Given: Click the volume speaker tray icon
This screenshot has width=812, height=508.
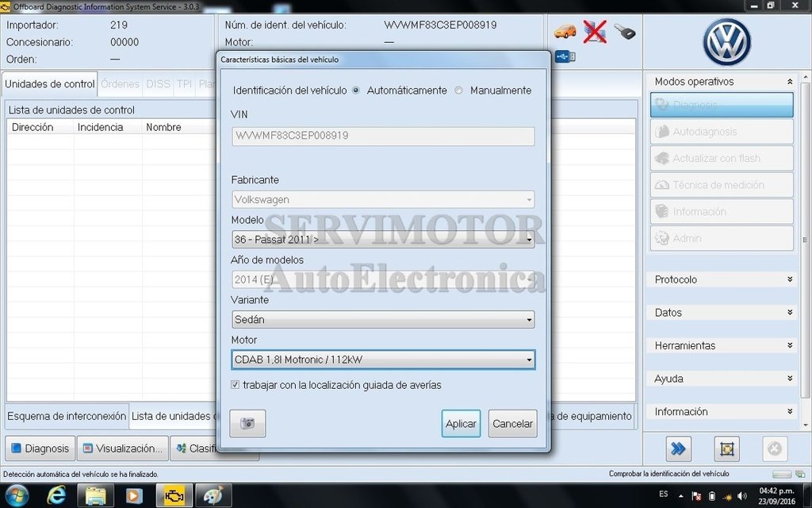Looking at the screenshot, I should tap(741, 495).
